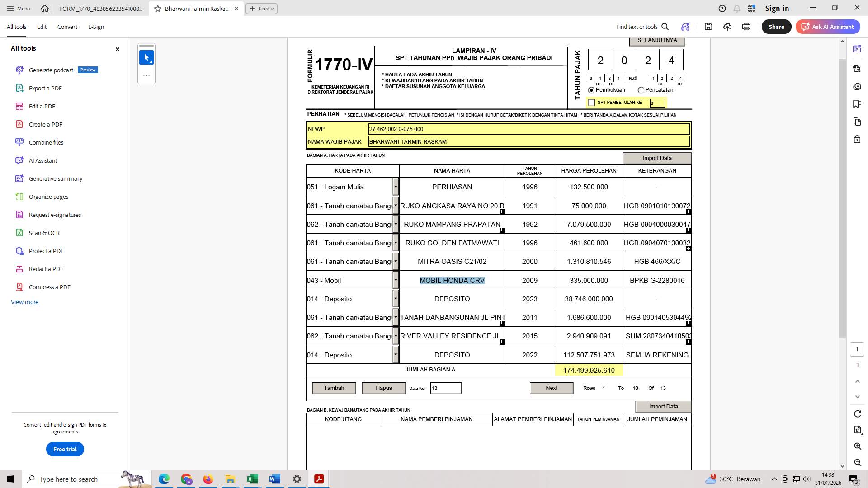Save the document using the save icon
The image size is (868, 488).
[x=708, y=27]
